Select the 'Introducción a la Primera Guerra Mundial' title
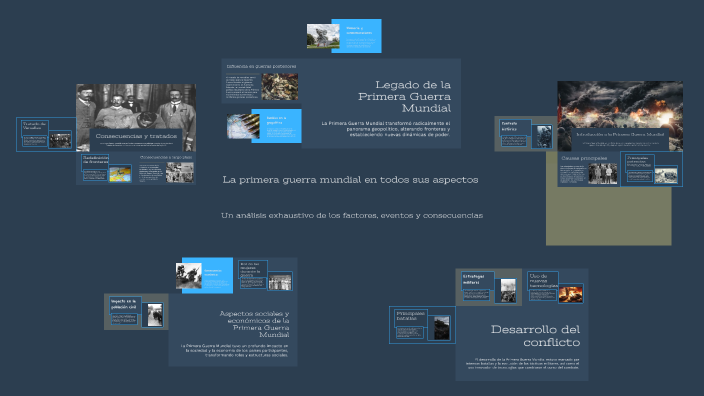Image resolution: width=704 pixels, height=396 pixels. [x=620, y=134]
